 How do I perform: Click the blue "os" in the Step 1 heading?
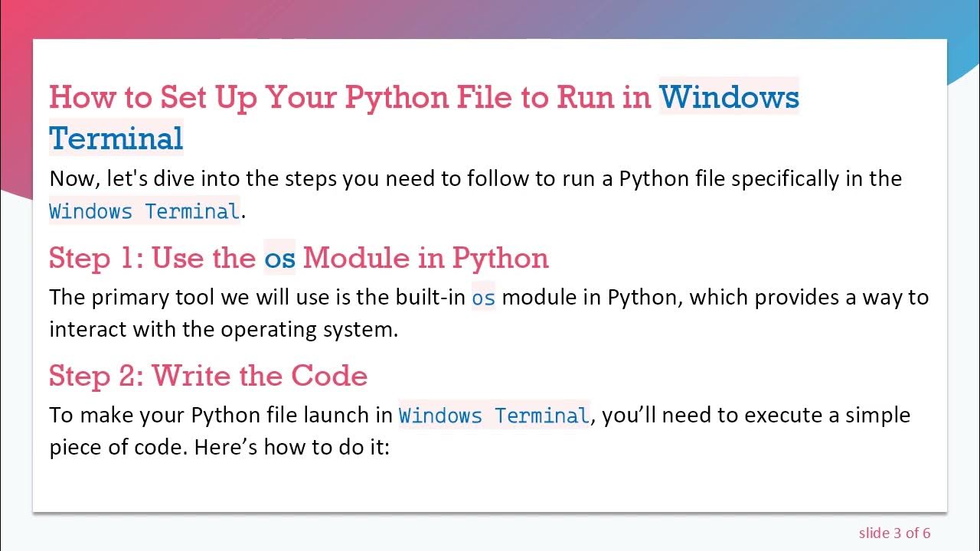pos(279,259)
